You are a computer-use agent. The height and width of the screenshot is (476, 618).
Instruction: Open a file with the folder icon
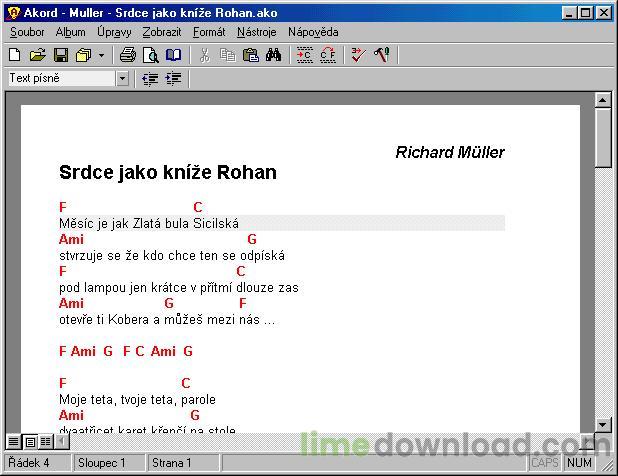37,55
